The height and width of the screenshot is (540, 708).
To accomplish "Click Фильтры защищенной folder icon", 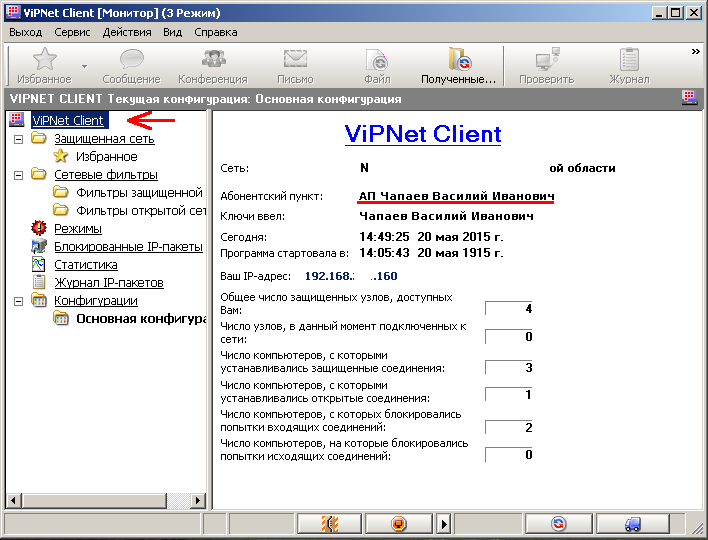I will pyautogui.click(x=61, y=192).
